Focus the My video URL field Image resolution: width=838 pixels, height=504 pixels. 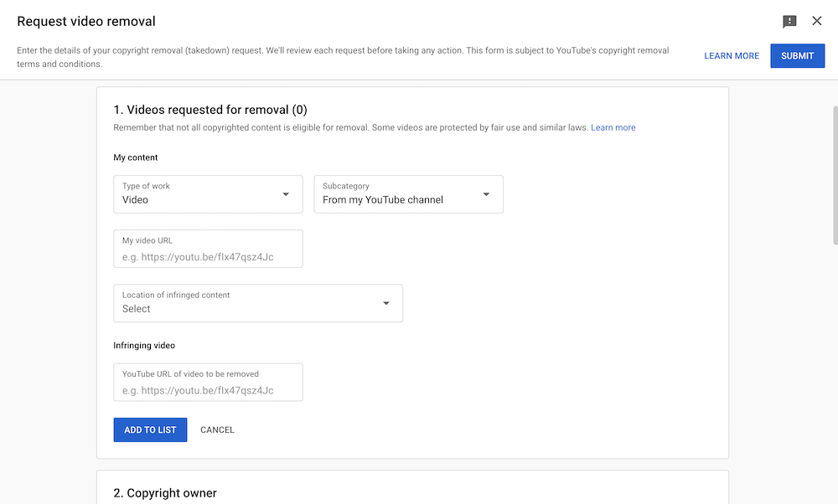pyautogui.click(x=208, y=249)
